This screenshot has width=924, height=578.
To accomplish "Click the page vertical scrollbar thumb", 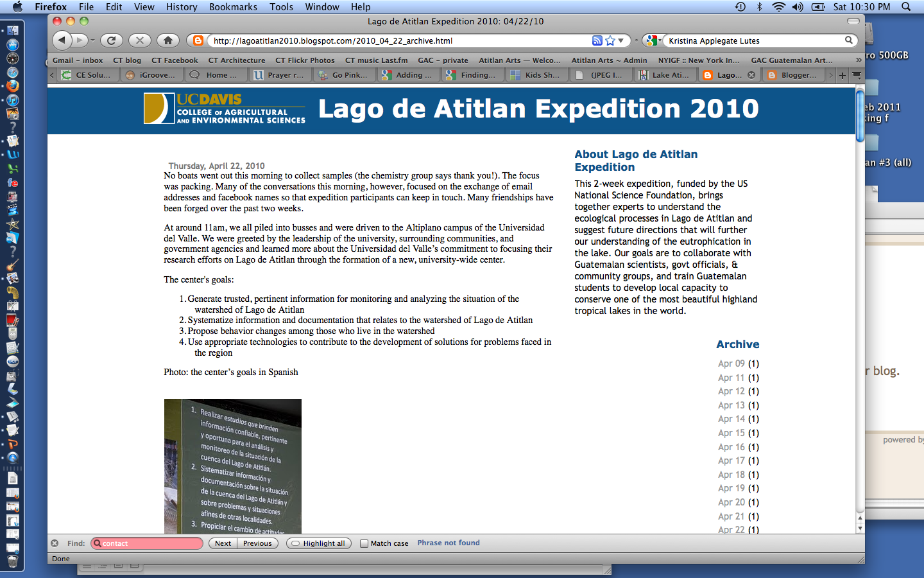I will tap(860, 116).
